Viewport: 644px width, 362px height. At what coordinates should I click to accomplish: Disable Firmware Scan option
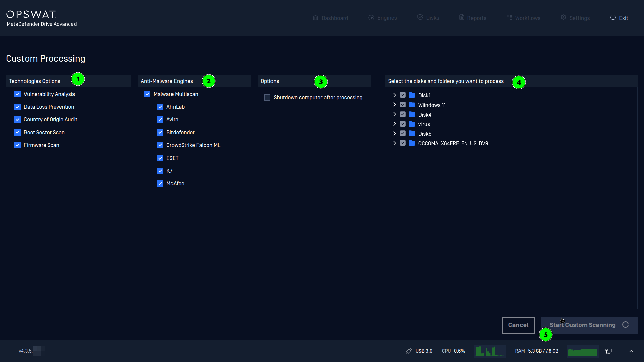(17, 145)
